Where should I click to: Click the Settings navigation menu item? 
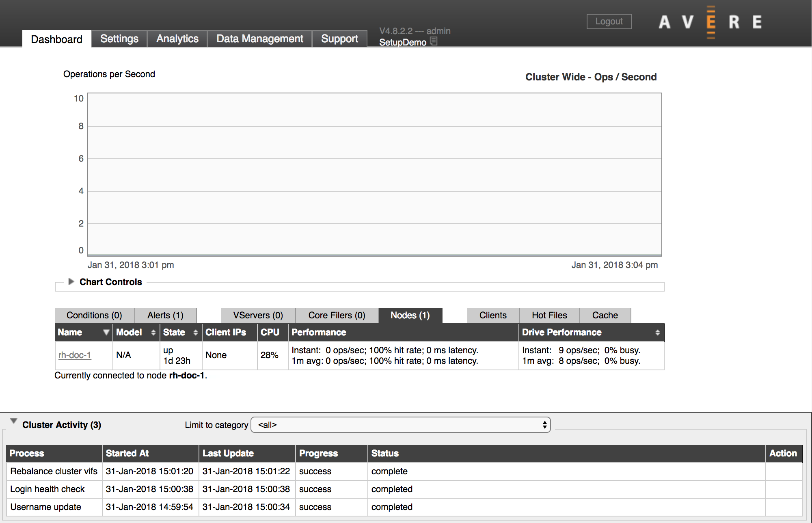tap(119, 39)
